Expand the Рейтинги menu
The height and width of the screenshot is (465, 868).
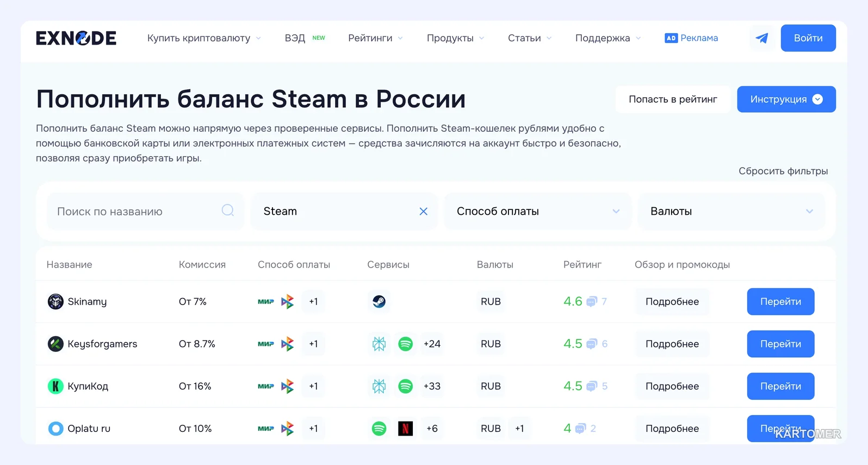tap(375, 38)
